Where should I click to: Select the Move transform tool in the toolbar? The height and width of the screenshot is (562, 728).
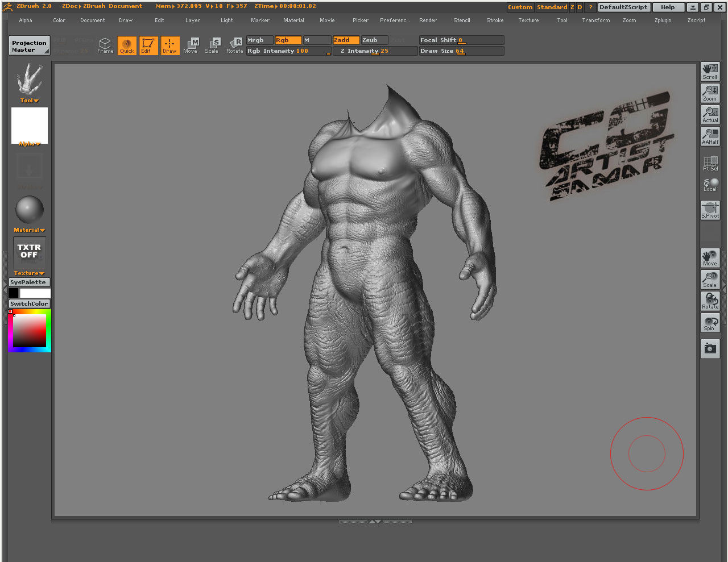tap(191, 45)
